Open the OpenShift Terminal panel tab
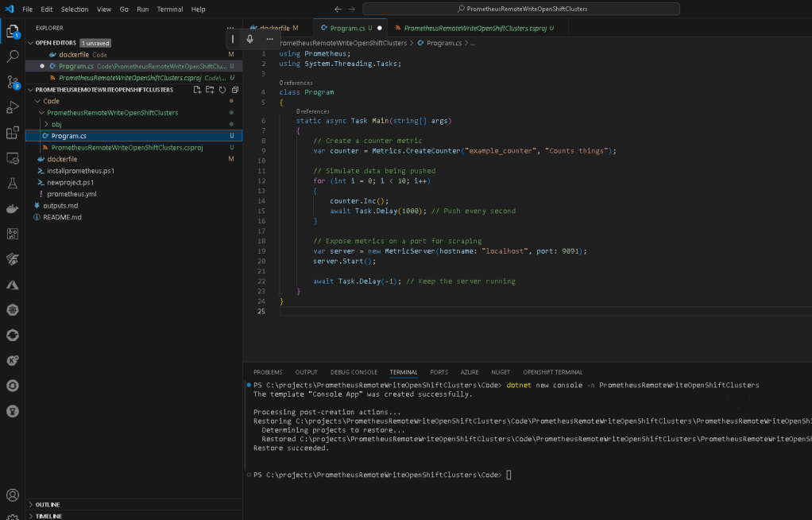The height and width of the screenshot is (520, 812). (x=552, y=372)
